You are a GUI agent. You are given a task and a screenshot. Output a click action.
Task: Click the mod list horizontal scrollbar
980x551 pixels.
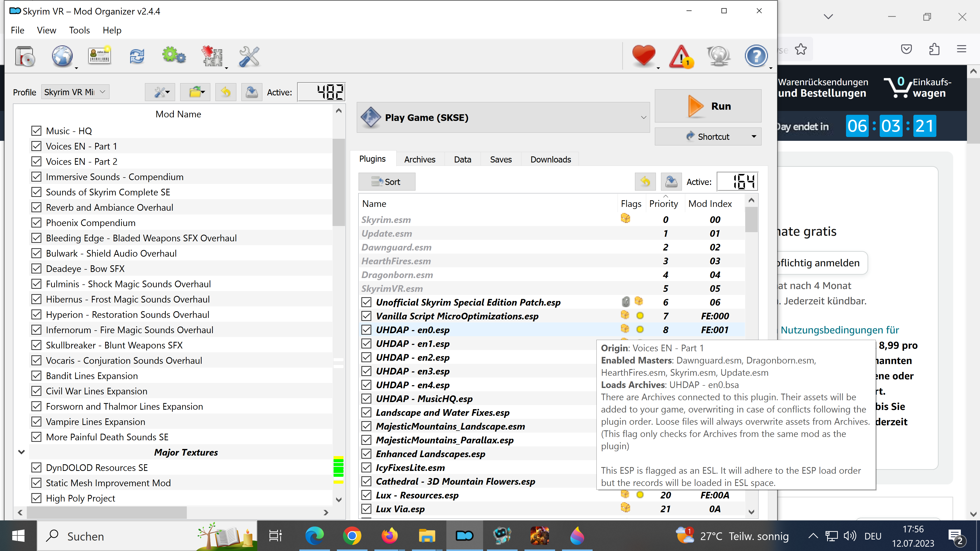pos(106,512)
